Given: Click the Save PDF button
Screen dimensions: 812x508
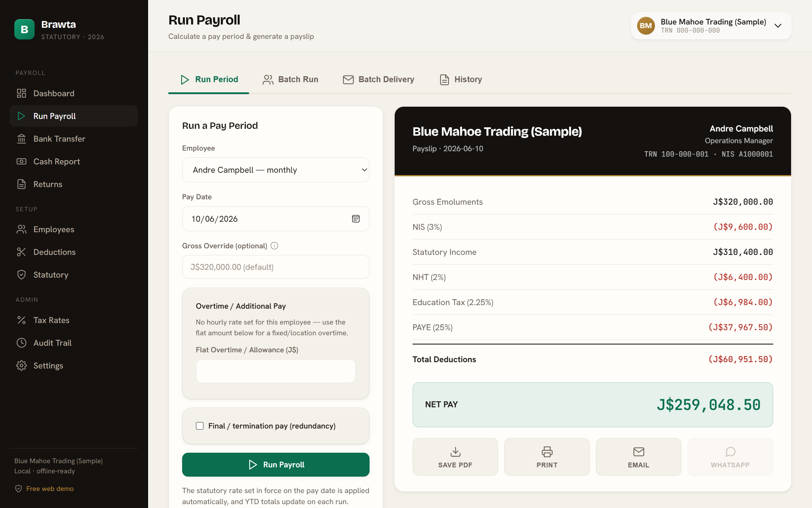Looking at the screenshot, I should click(455, 457).
